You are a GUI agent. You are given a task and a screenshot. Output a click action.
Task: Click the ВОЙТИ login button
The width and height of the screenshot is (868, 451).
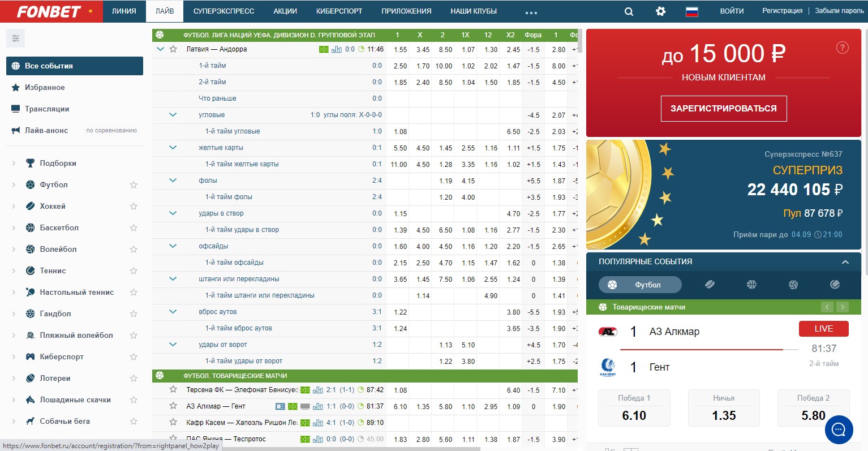pyautogui.click(x=732, y=11)
